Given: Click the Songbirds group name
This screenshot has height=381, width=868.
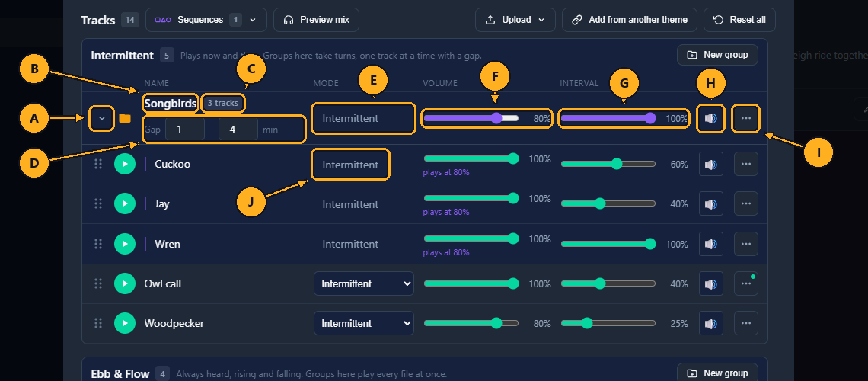Looking at the screenshot, I should click(x=170, y=104).
